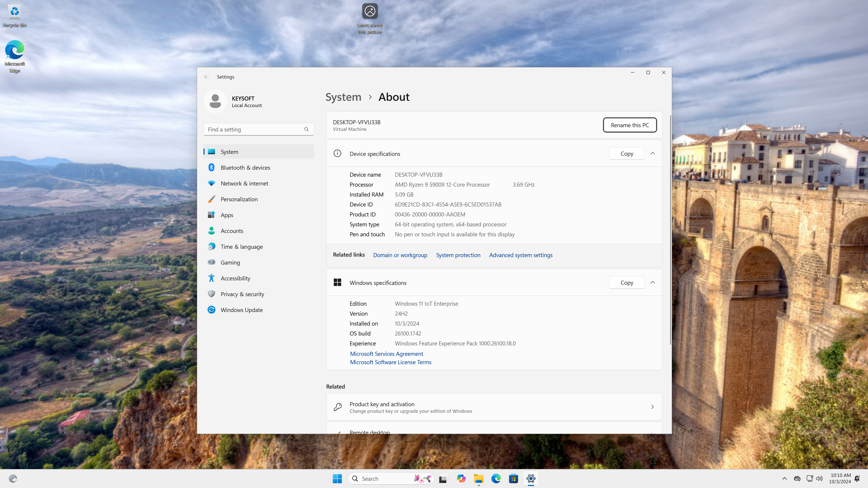868x488 pixels.
Task: Select System in the sidebar
Action: click(x=258, y=152)
